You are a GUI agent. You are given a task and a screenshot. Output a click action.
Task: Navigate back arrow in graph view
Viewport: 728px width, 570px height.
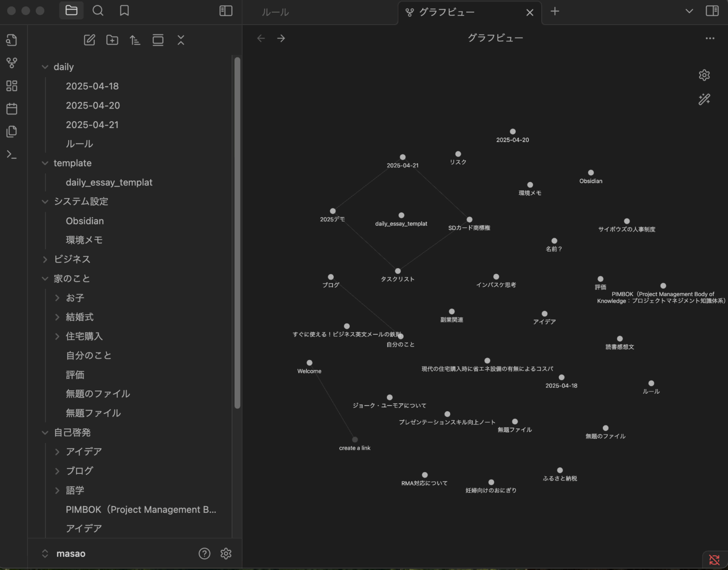[261, 38]
